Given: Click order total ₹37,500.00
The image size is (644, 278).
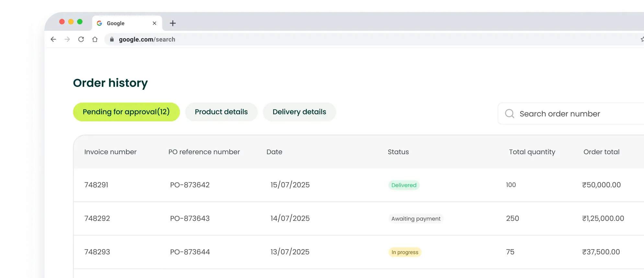Looking at the screenshot, I should [x=601, y=252].
